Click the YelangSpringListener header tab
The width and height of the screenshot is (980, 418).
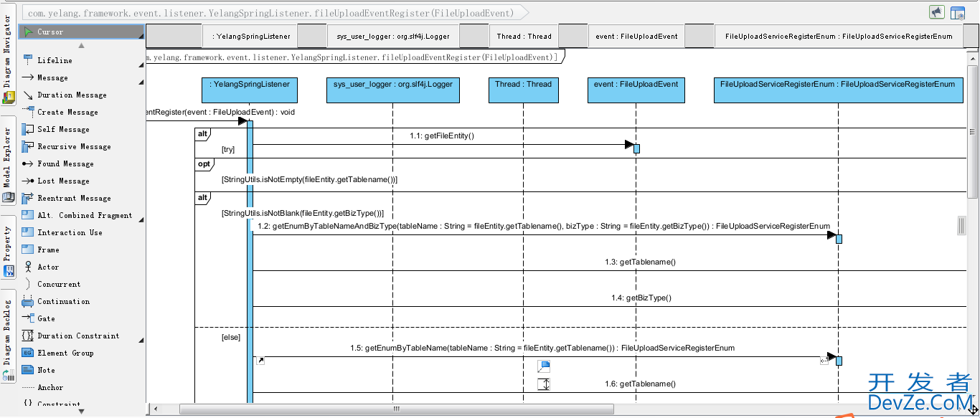(250, 36)
